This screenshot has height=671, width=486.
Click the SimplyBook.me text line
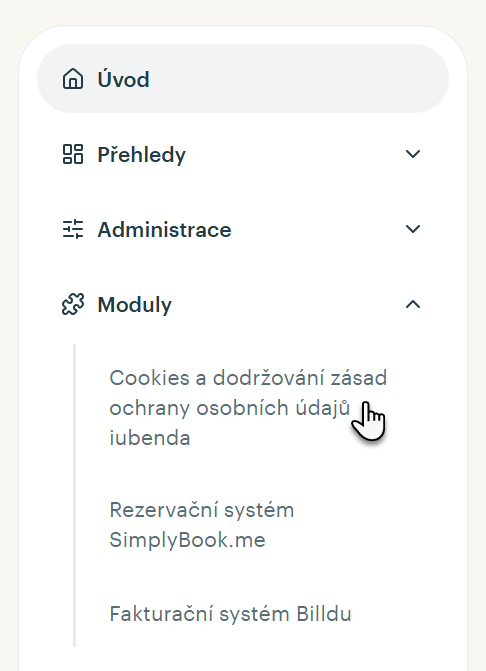[x=187, y=540]
